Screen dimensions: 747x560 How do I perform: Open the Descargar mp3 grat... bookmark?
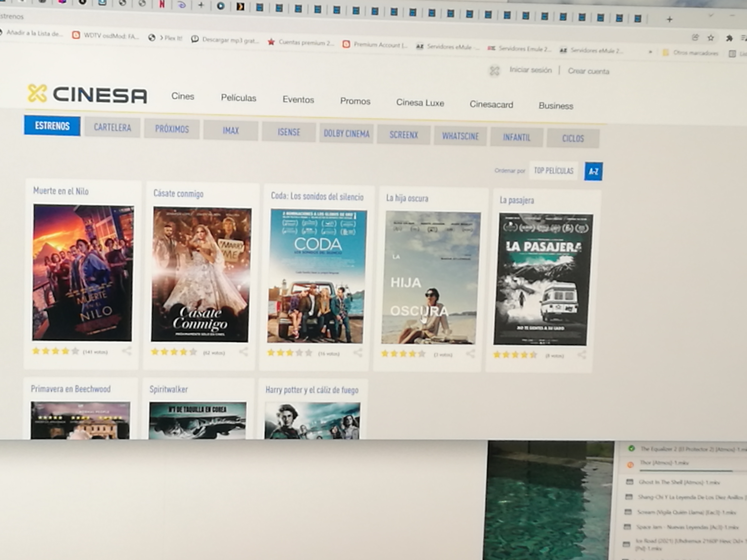pos(225,40)
